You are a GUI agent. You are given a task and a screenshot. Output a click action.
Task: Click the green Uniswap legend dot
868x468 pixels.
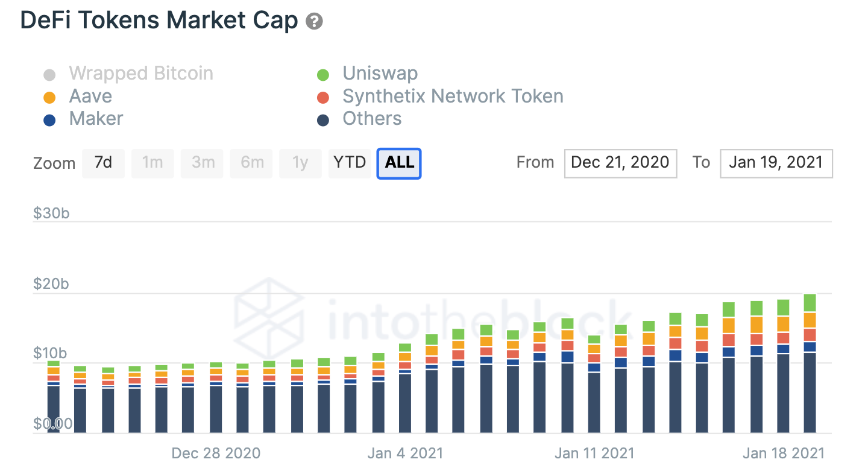[323, 75]
